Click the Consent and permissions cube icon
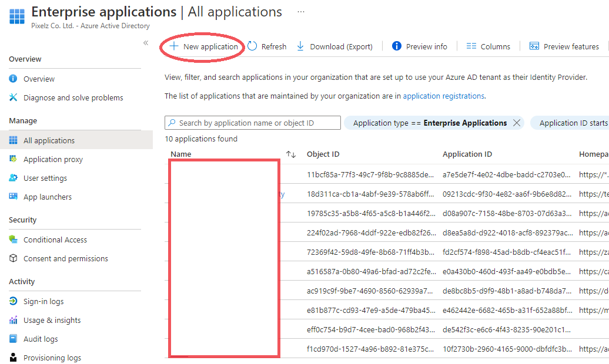 coord(13,258)
